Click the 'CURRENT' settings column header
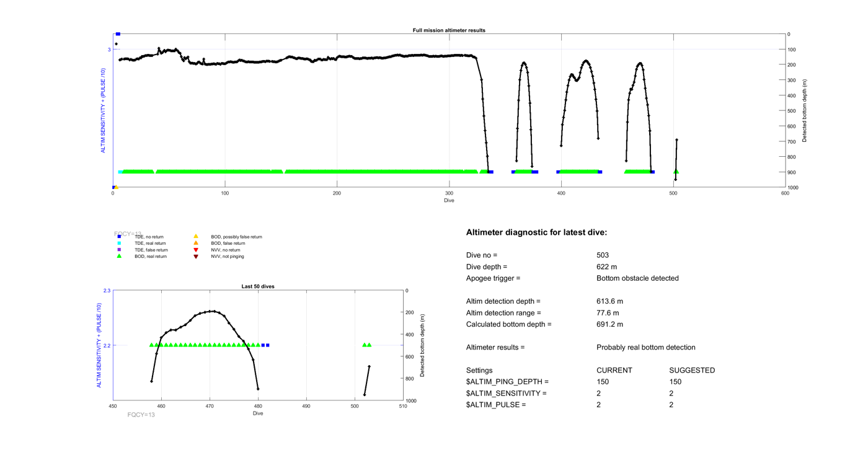Viewport: 868px width, 450px height. click(x=614, y=371)
